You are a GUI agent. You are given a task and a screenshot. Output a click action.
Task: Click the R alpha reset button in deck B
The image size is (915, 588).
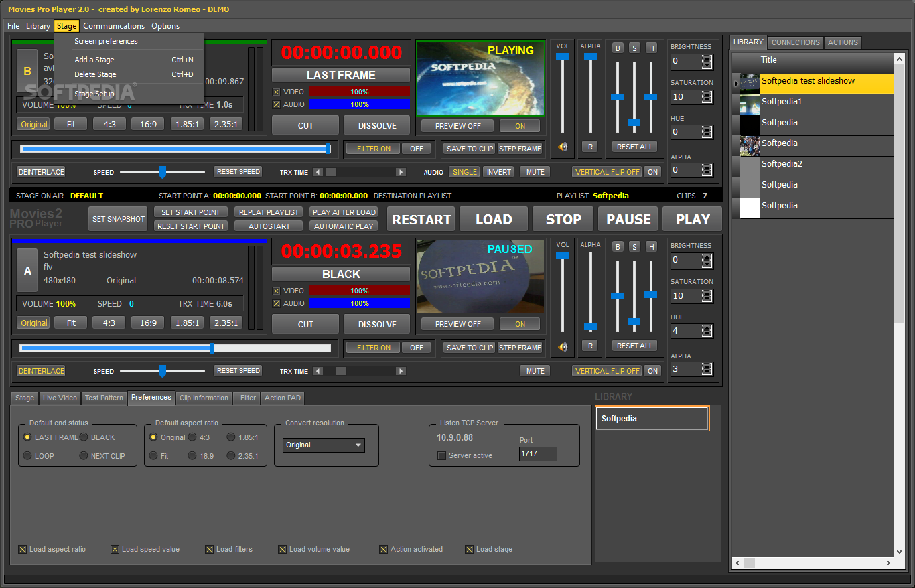(x=589, y=147)
